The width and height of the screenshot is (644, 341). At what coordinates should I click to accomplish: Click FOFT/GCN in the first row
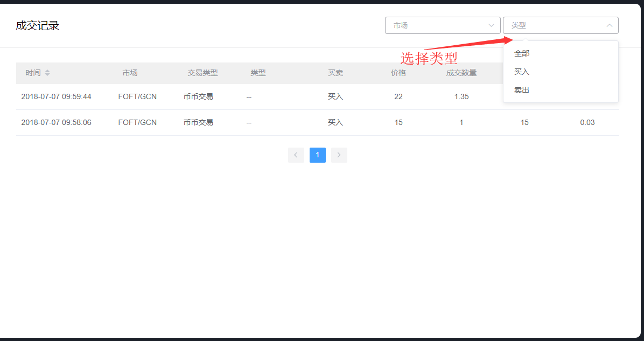(137, 96)
